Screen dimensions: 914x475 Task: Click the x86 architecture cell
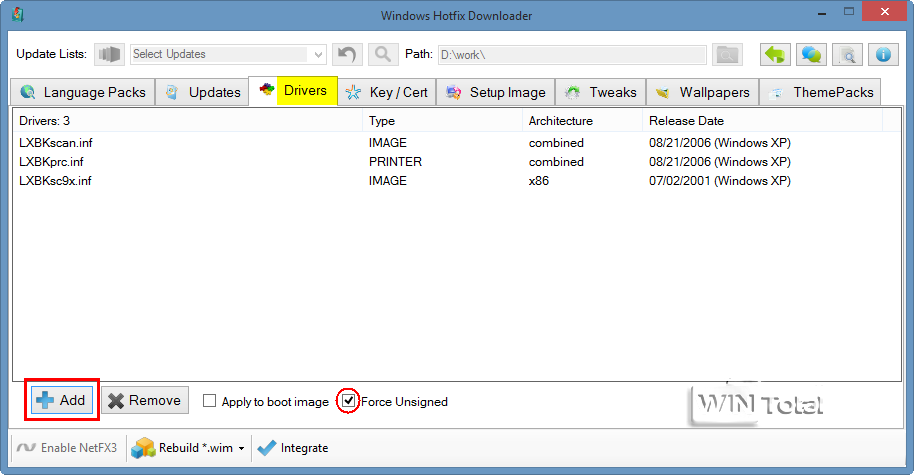(539, 181)
